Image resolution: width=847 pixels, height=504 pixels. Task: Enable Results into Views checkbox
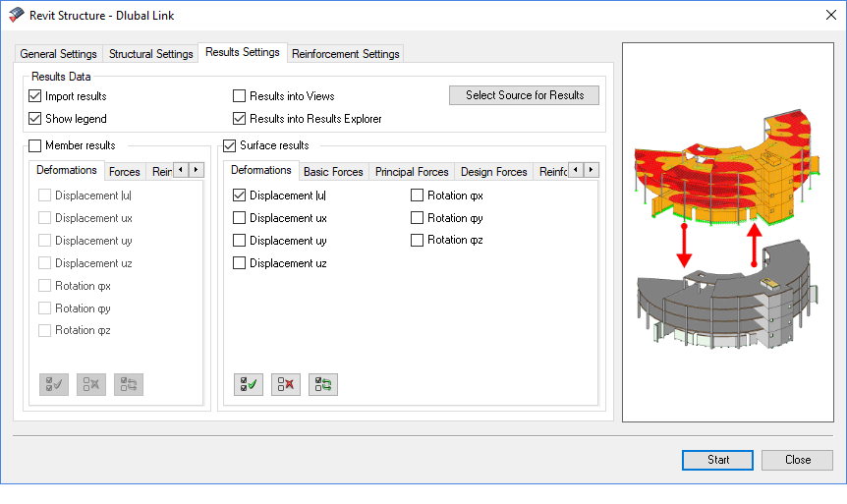(240, 96)
